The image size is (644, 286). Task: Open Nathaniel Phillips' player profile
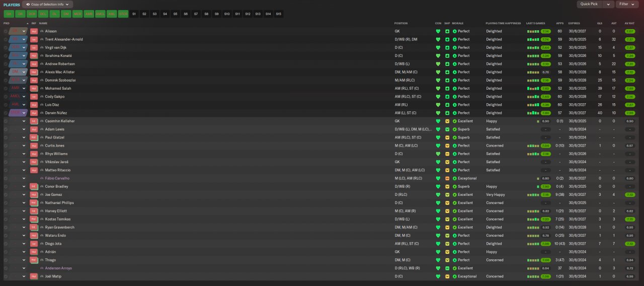pos(59,203)
